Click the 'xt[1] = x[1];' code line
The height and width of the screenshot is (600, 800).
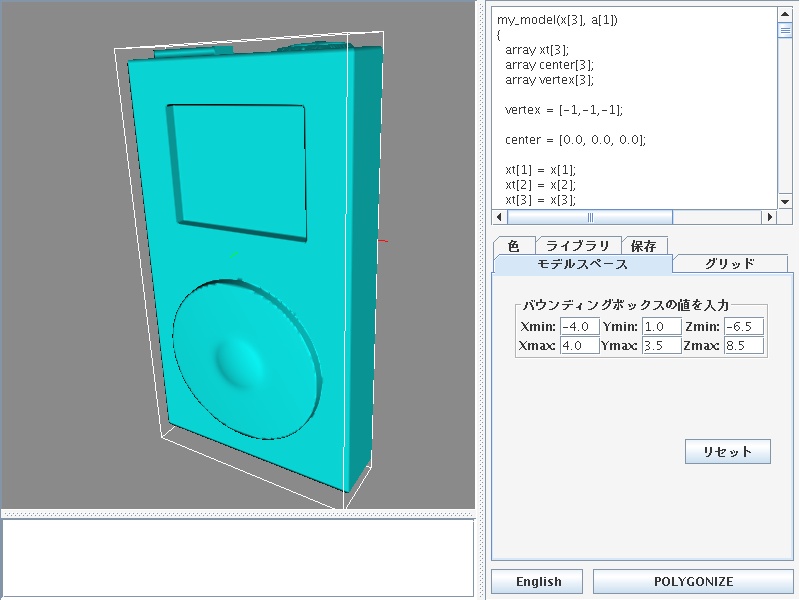540,170
